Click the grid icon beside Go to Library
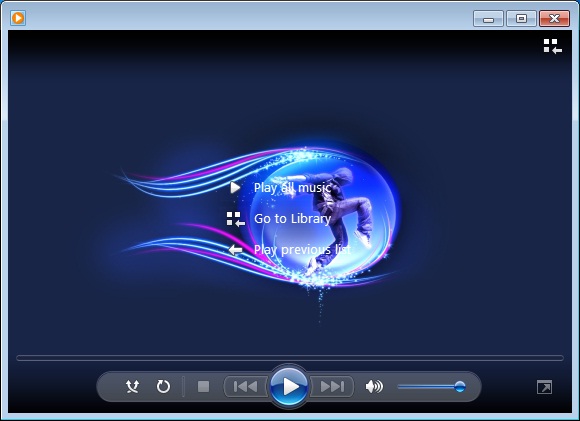Image resolution: width=580 pixels, height=421 pixels. 236,219
